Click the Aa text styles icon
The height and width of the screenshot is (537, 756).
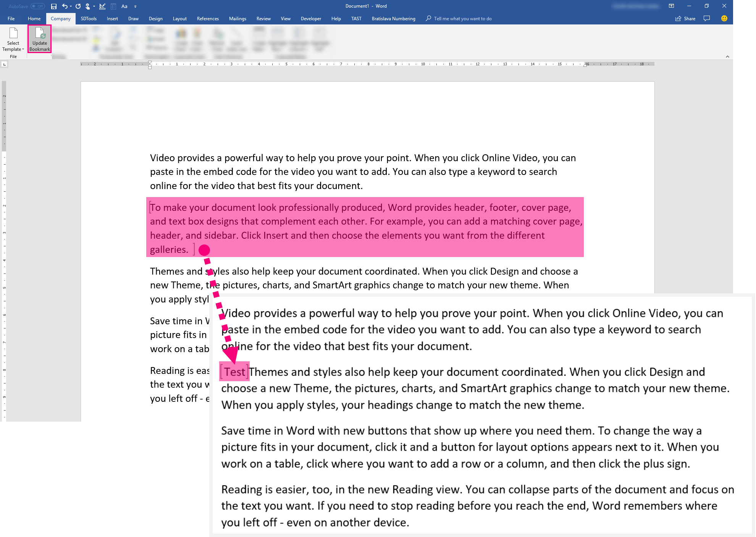[x=124, y=6]
